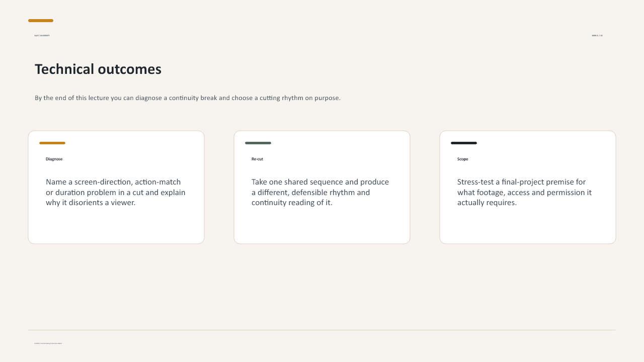Click the orange accent bar above the header
This screenshot has width=644, height=362.
[x=41, y=21]
